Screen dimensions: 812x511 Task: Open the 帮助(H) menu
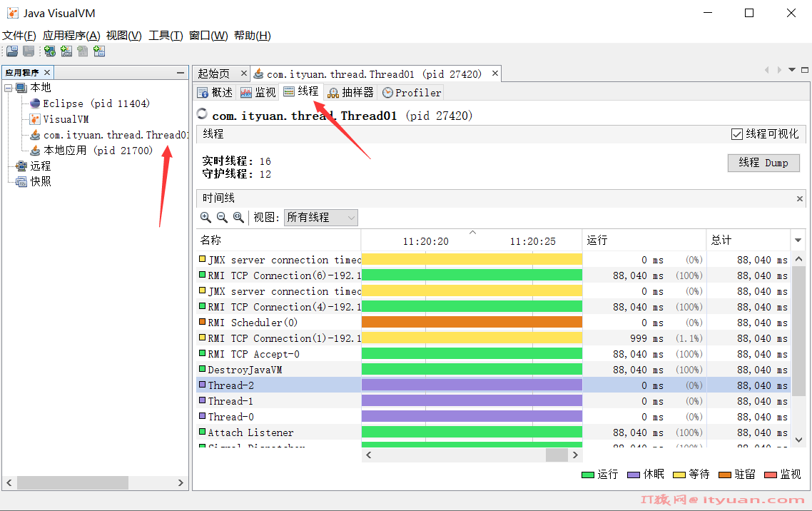[252, 36]
